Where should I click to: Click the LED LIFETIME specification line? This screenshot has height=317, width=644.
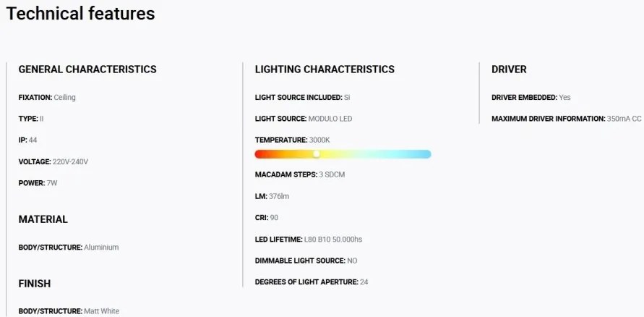tap(309, 240)
